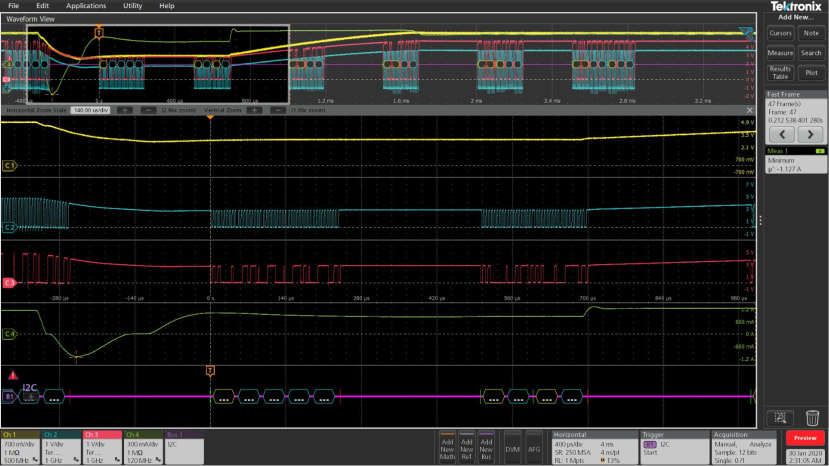Open the Trigger settings badge

[674, 447]
